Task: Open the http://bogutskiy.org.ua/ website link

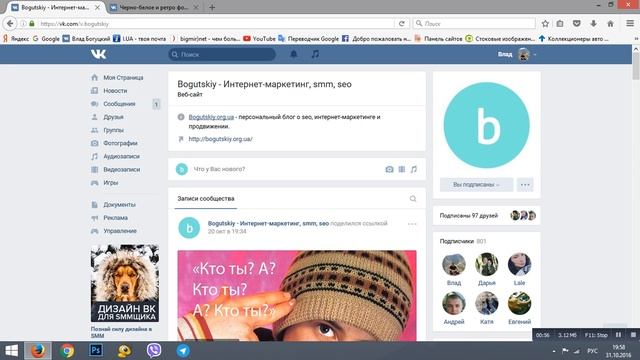Action: tap(220, 139)
